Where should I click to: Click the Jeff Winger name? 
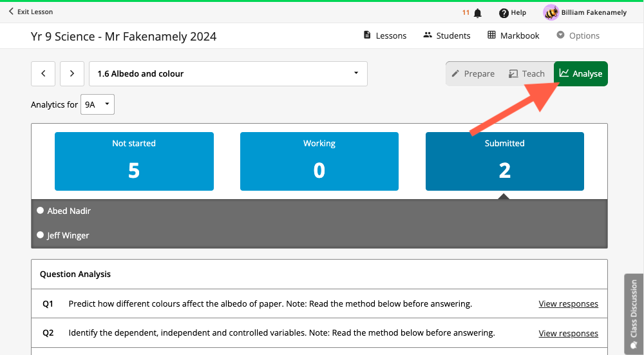pos(68,235)
